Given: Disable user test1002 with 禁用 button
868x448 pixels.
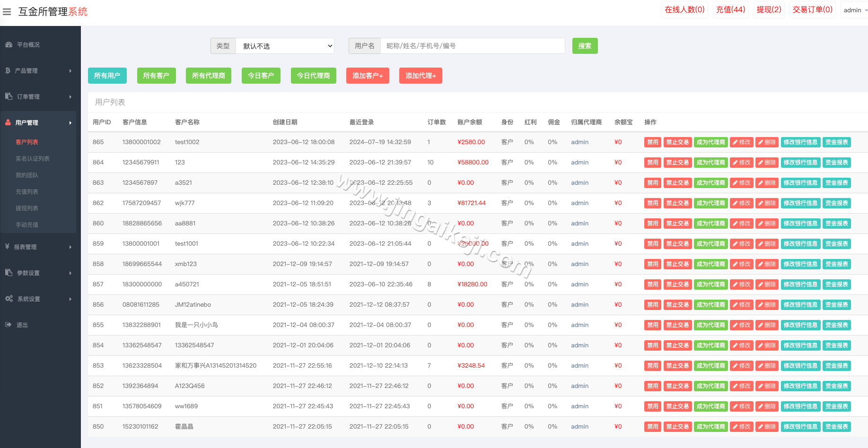Looking at the screenshot, I should pyautogui.click(x=652, y=142).
